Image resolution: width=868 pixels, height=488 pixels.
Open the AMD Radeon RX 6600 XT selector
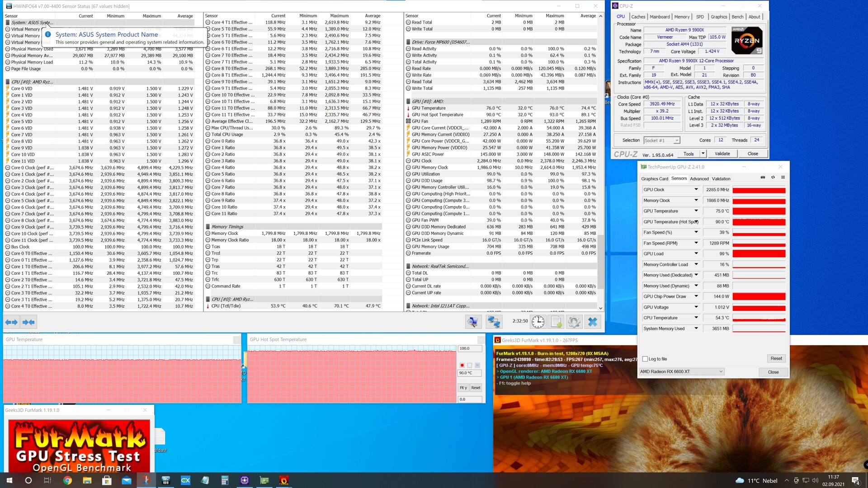pyautogui.click(x=681, y=372)
